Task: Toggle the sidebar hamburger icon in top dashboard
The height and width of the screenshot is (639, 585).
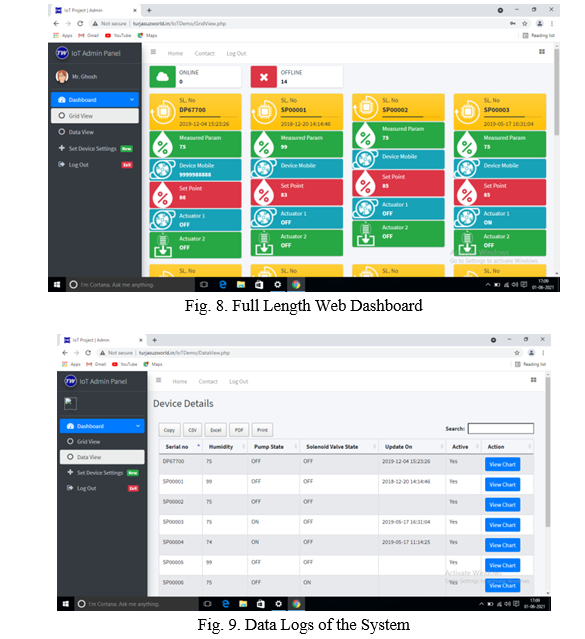Action: 153,52
